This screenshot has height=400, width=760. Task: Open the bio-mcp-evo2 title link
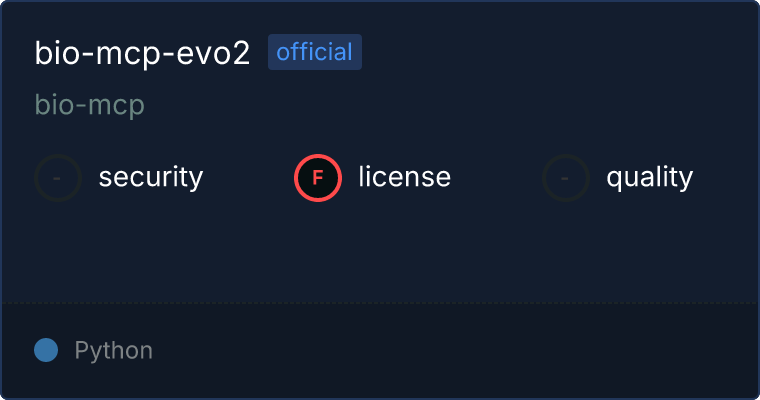(142, 53)
